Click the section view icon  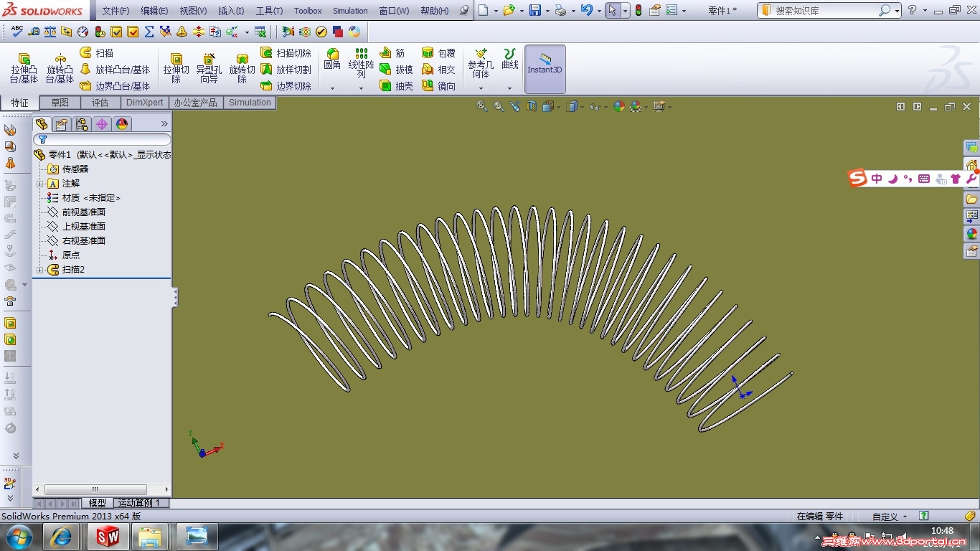532,106
